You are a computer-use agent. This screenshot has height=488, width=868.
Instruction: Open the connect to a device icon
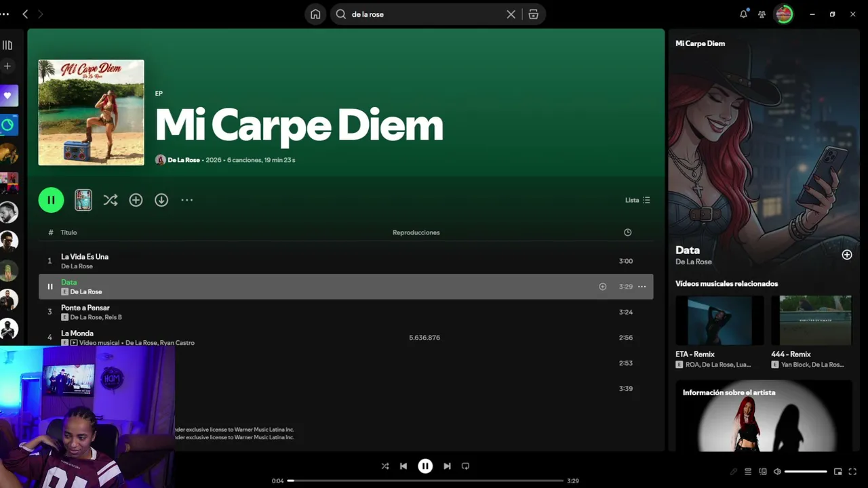pos(763,472)
